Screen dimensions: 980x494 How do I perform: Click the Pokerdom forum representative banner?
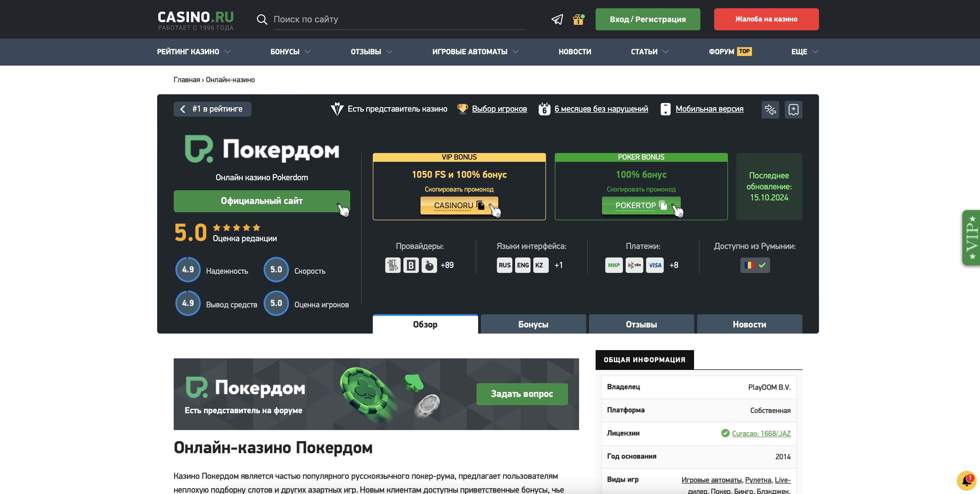[376, 394]
